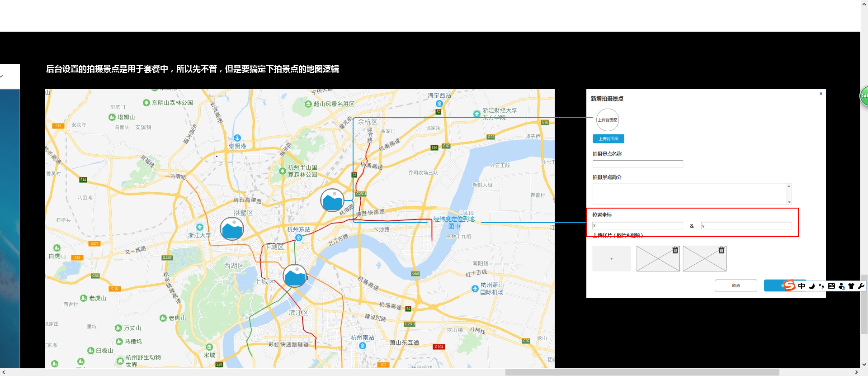
Task: Toggle Chinese/English input mode (中)
Action: tap(802, 286)
